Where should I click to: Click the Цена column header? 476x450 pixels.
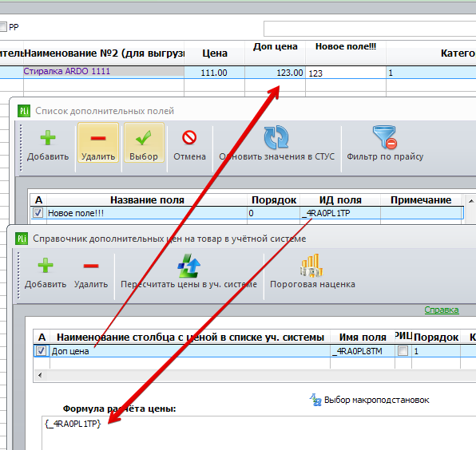tap(215, 53)
